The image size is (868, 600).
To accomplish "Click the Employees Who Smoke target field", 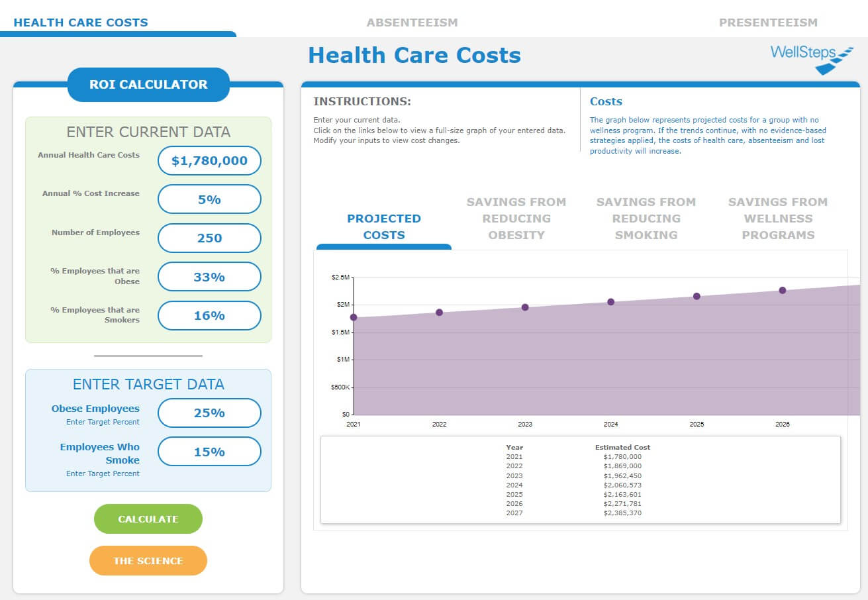I will tap(209, 452).
